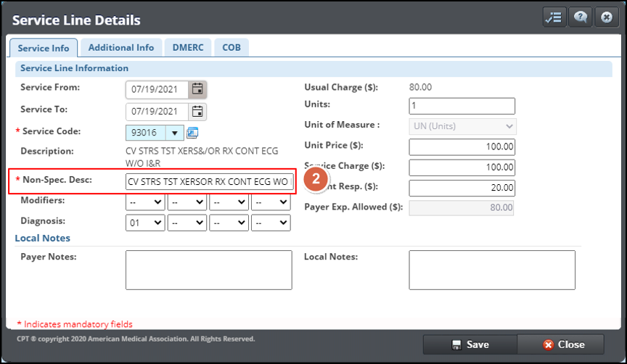
Task: Expand the Service Code dropdown arrow
Action: (x=175, y=133)
